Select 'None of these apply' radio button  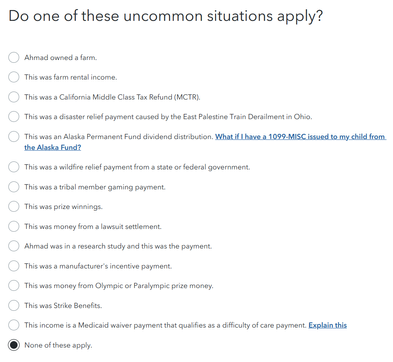point(14,345)
